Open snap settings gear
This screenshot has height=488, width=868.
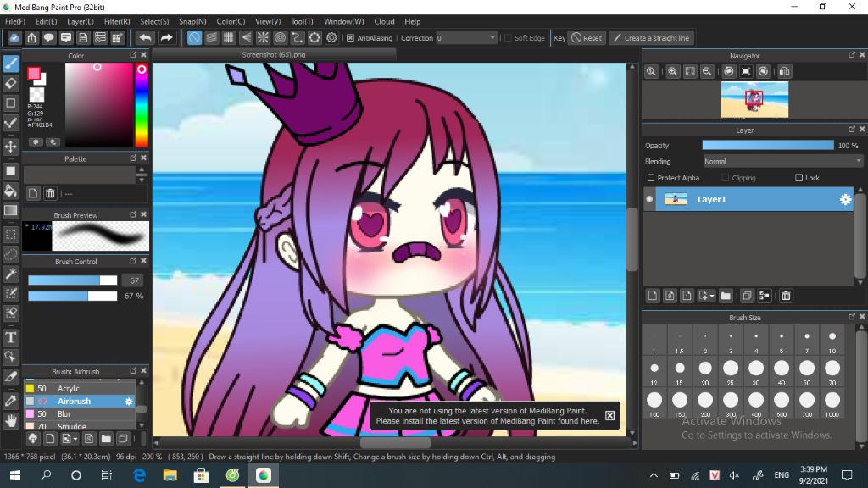331,37
